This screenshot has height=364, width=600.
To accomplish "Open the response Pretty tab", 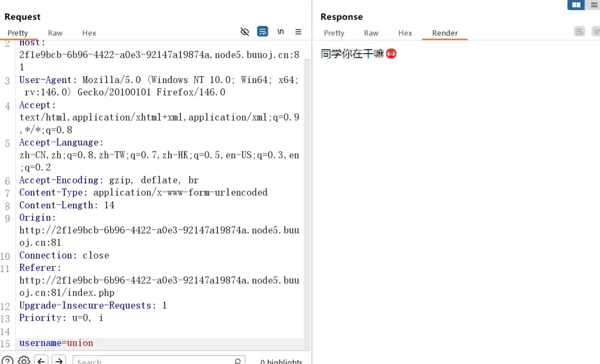I will click(334, 33).
